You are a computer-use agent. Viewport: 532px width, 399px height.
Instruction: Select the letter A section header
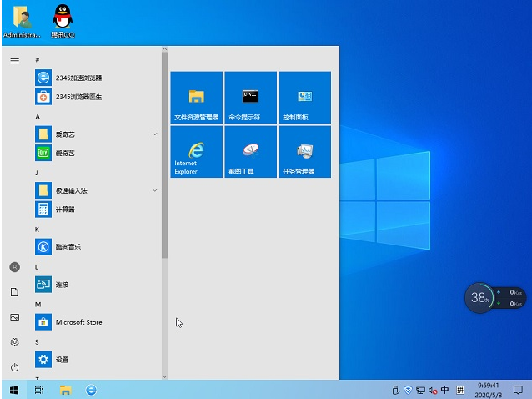38,116
